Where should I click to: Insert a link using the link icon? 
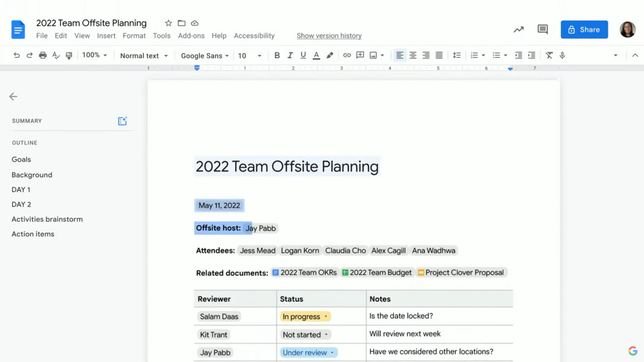coord(347,55)
